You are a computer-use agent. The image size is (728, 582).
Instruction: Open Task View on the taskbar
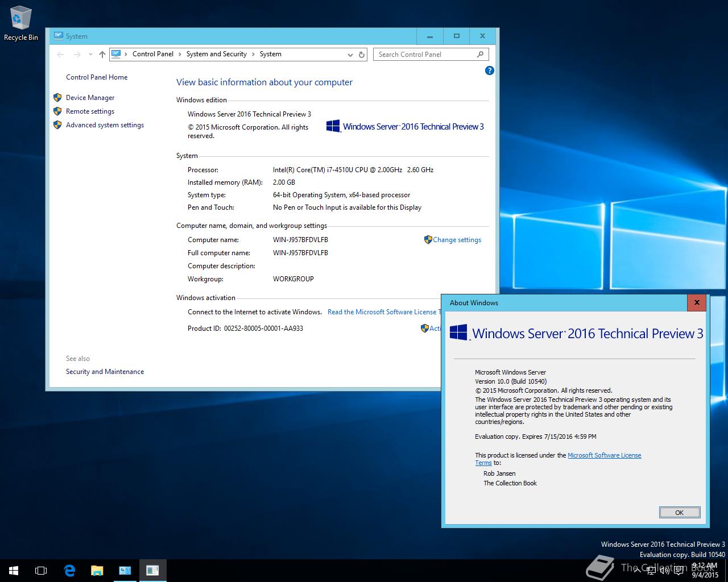click(41, 571)
